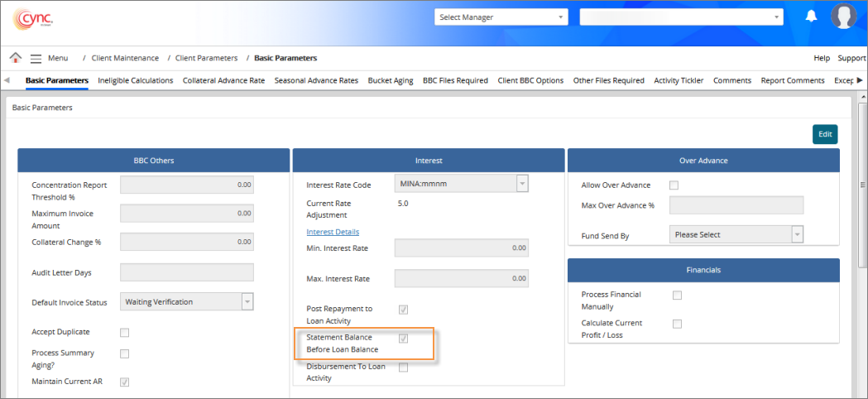Toggle Disbursement To Loan Activity checkbox
Image resolution: width=868 pixels, height=399 pixels.
coord(403,368)
